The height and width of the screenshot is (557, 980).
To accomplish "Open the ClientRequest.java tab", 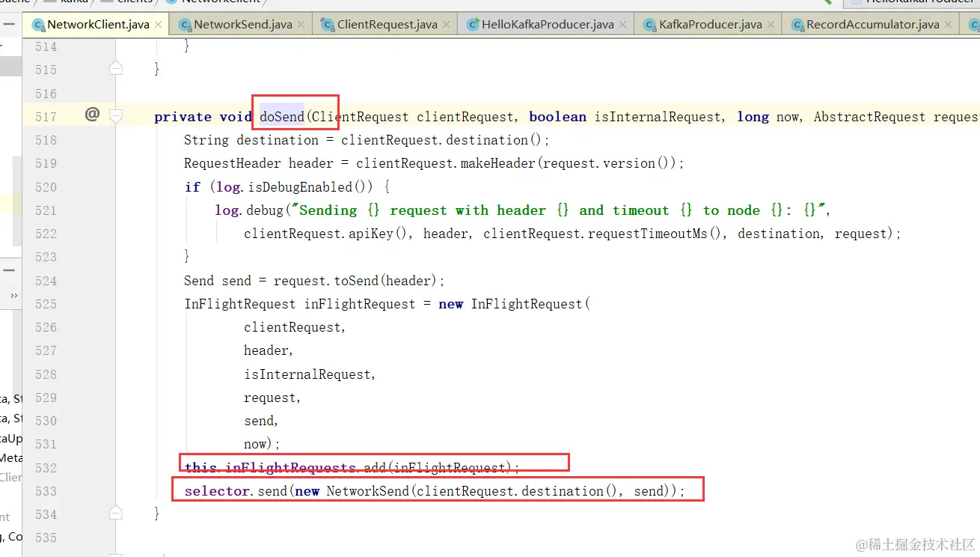I will pos(387,25).
